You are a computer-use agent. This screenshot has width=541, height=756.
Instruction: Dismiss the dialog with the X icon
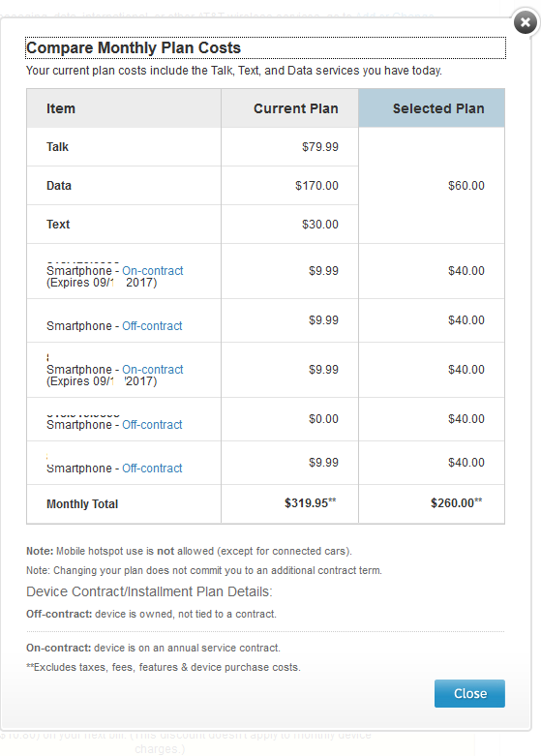pos(526,22)
